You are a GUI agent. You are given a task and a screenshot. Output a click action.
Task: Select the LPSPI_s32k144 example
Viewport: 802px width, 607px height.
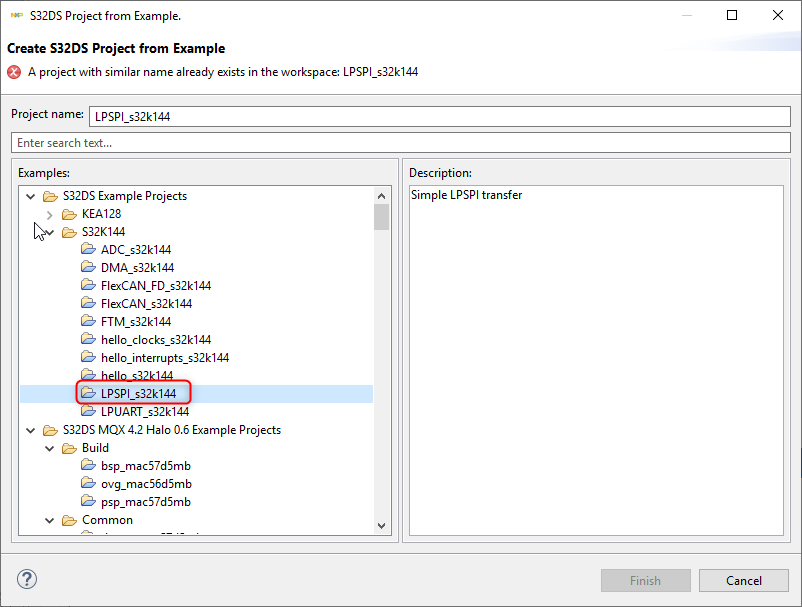138,393
